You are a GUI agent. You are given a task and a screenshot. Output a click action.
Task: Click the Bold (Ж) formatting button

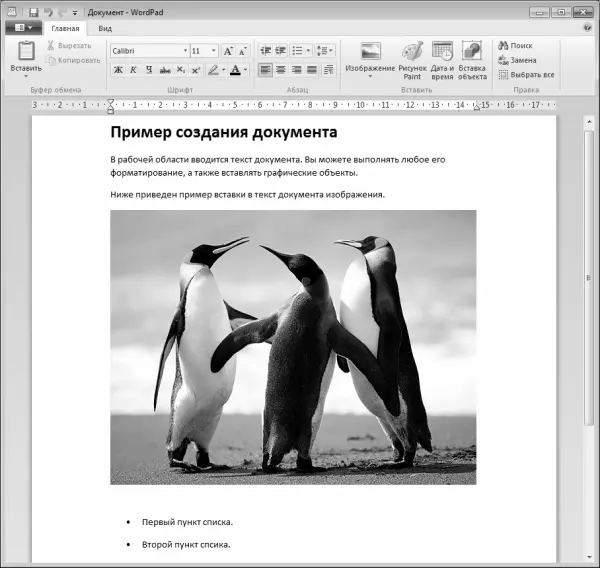pyautogui.click(x=118, y=70)
